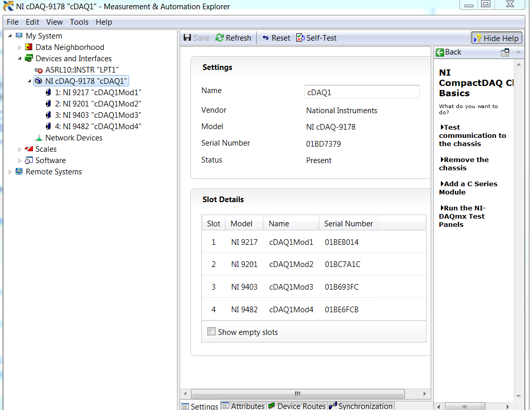Viewport: 532px width, 410px height.
Task: Click the Remote Systems icon
Action: pyautogui.click(x=19, y=172)
